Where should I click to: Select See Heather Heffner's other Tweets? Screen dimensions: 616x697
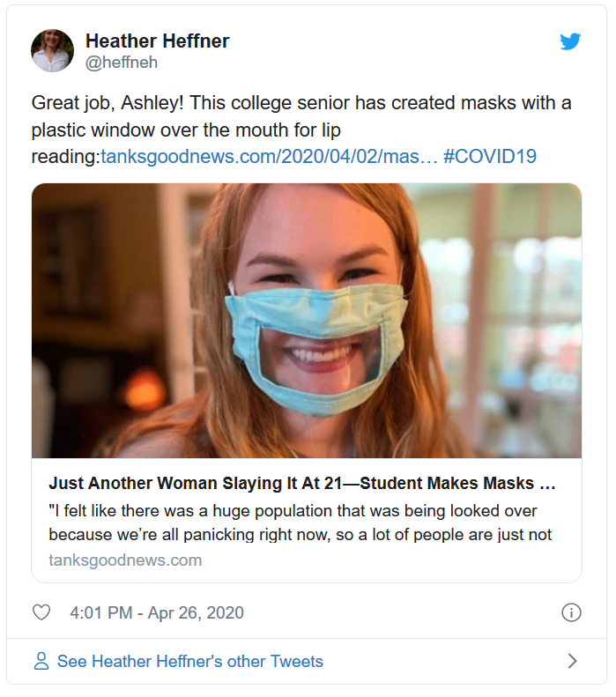(189, 661)
